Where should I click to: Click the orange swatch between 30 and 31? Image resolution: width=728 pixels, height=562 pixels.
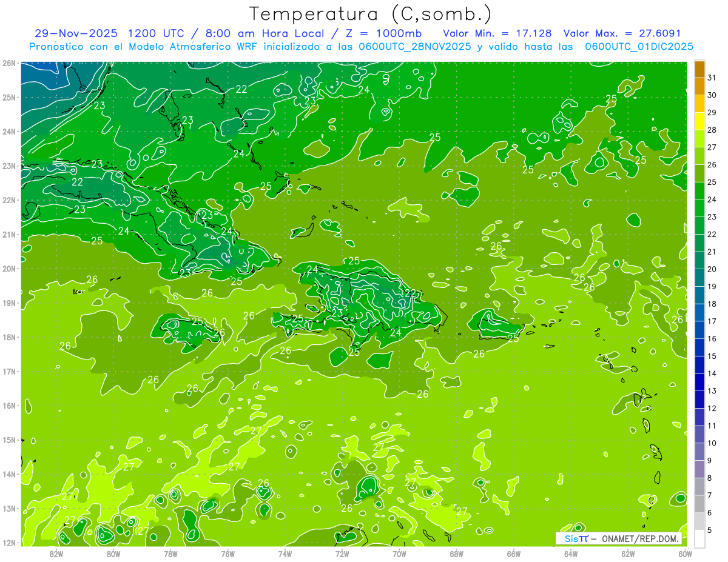[699, 87]
